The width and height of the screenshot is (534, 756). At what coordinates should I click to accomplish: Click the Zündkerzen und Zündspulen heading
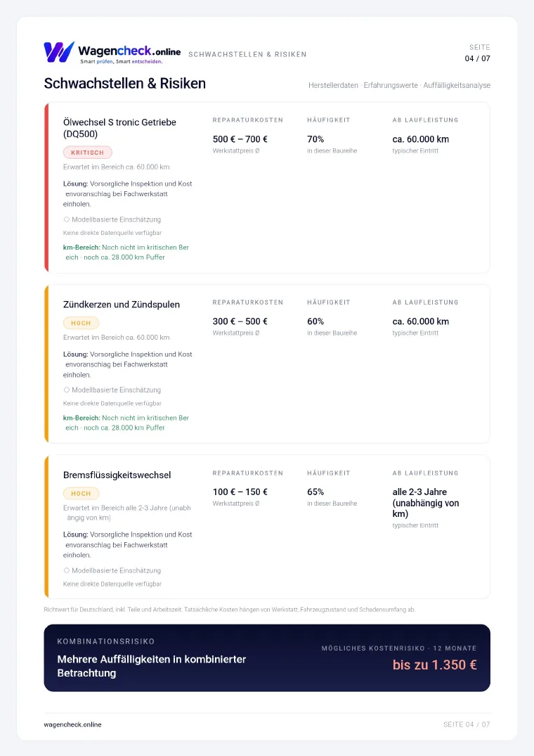tap(122, 305)
